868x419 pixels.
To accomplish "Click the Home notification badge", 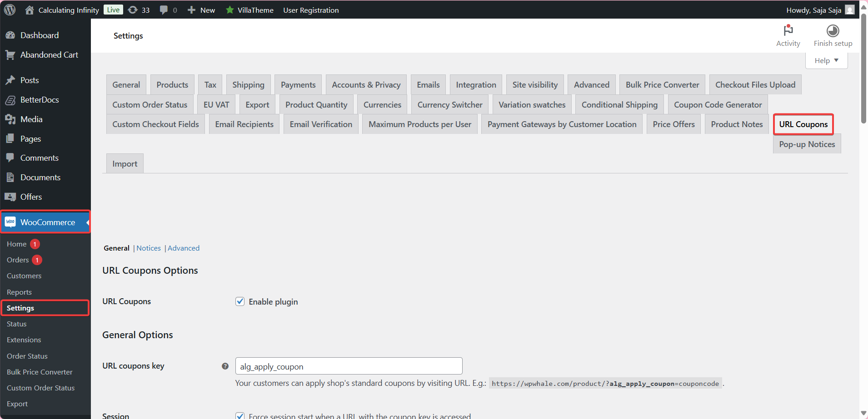I will 35,244.
